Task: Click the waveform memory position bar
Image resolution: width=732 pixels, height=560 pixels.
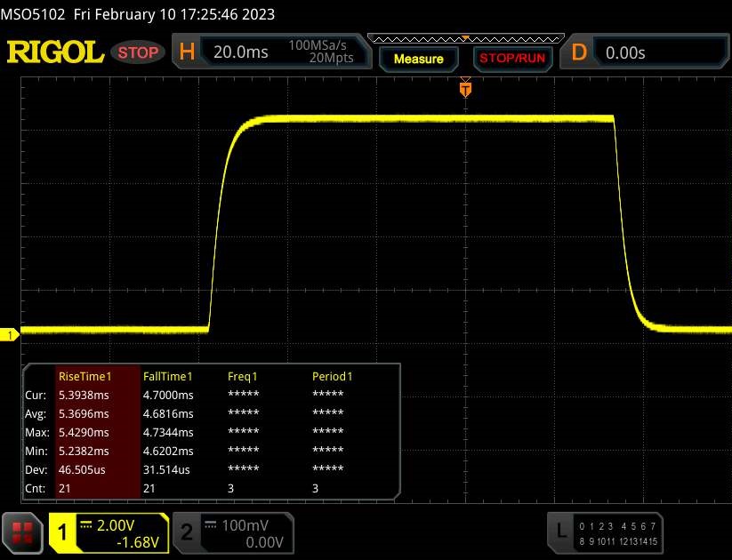Action: [x=464, y=38]
